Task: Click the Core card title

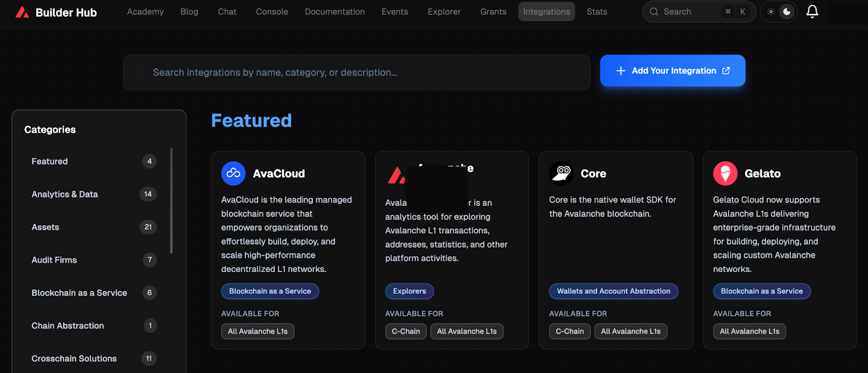Action: (x=593, y=174)
